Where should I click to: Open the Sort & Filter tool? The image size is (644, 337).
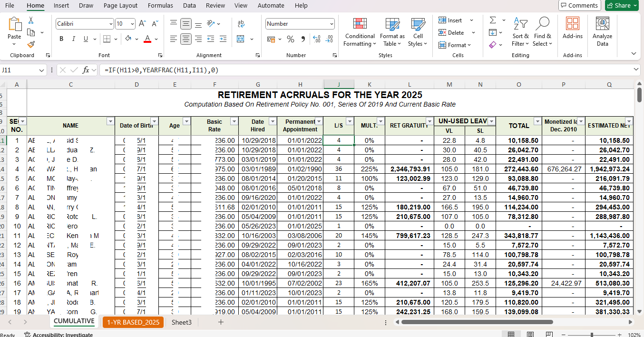coord(520,32)
